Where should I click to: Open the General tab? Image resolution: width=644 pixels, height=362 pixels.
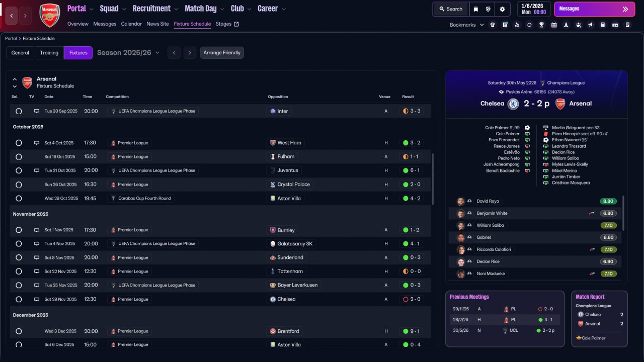click(x=20, y=53)
